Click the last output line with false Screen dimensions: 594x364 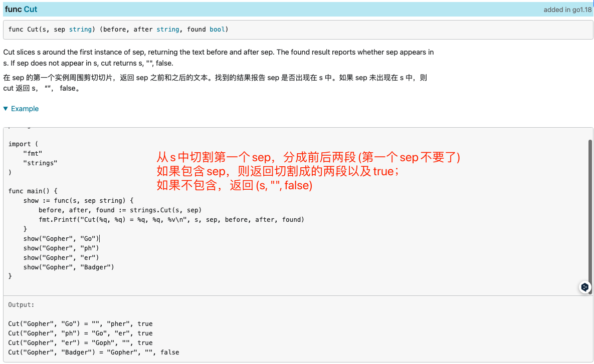coord(94,352)
